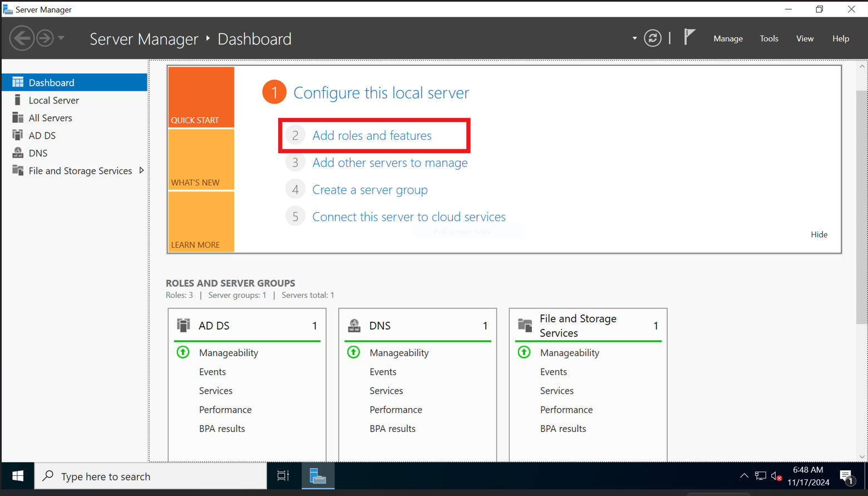Click the Dashboard sidebar icon
This screenshot has width=868, height=496.
tap(18, 82)
